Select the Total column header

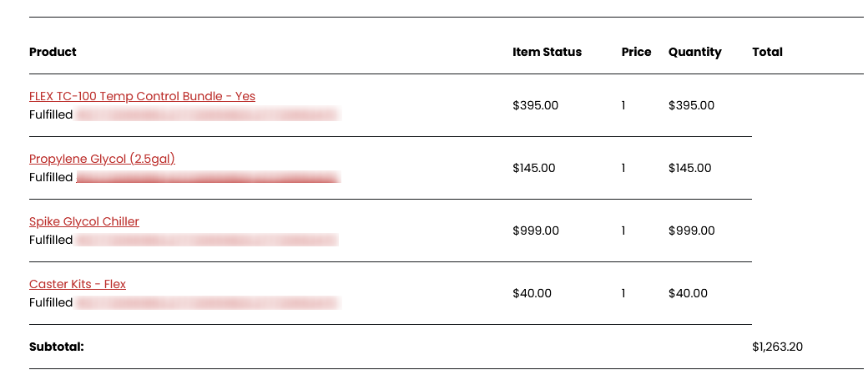click(767, 52)
